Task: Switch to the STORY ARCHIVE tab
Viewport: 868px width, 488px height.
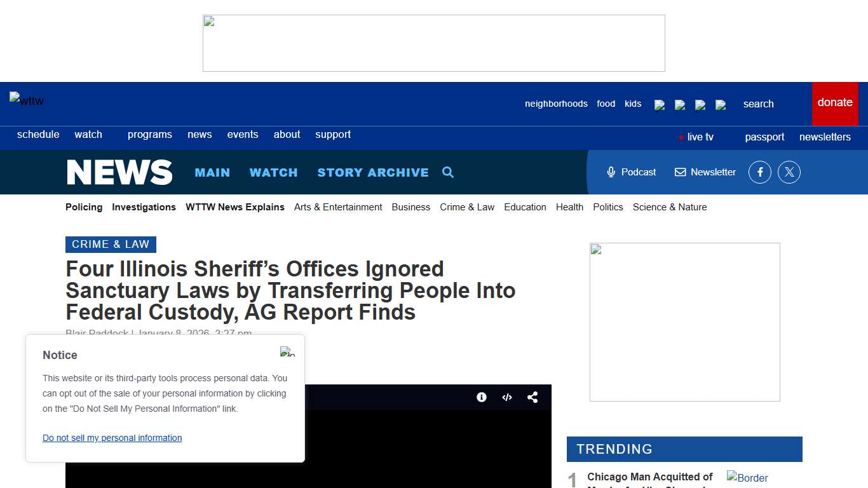Action: click(x=373, y=172)
